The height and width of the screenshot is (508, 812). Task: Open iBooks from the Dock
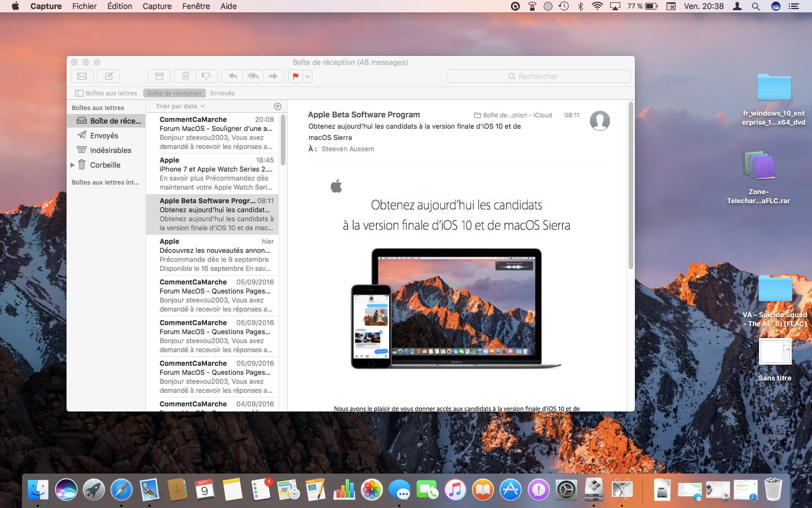483,489
